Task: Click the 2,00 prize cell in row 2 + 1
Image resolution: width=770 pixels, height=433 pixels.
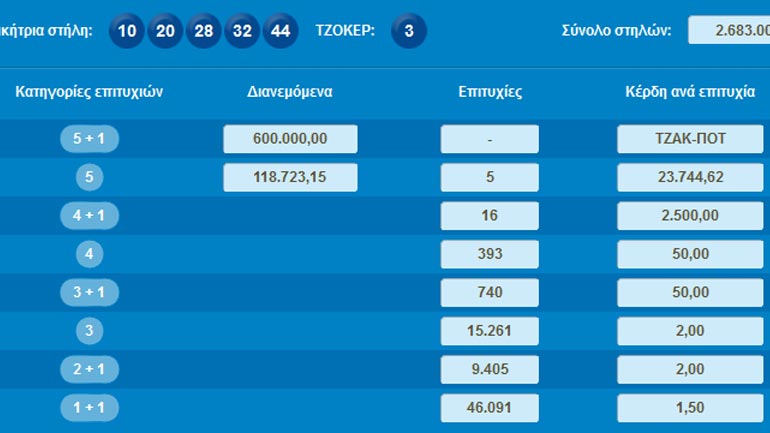Action: pyautogui.click(x=690, y=369)
